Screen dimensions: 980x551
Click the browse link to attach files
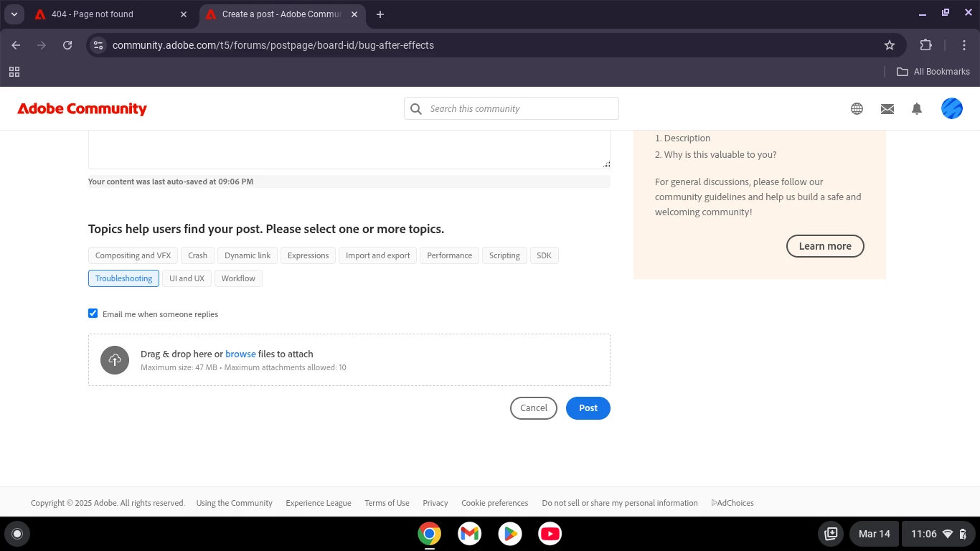[240, 354]
